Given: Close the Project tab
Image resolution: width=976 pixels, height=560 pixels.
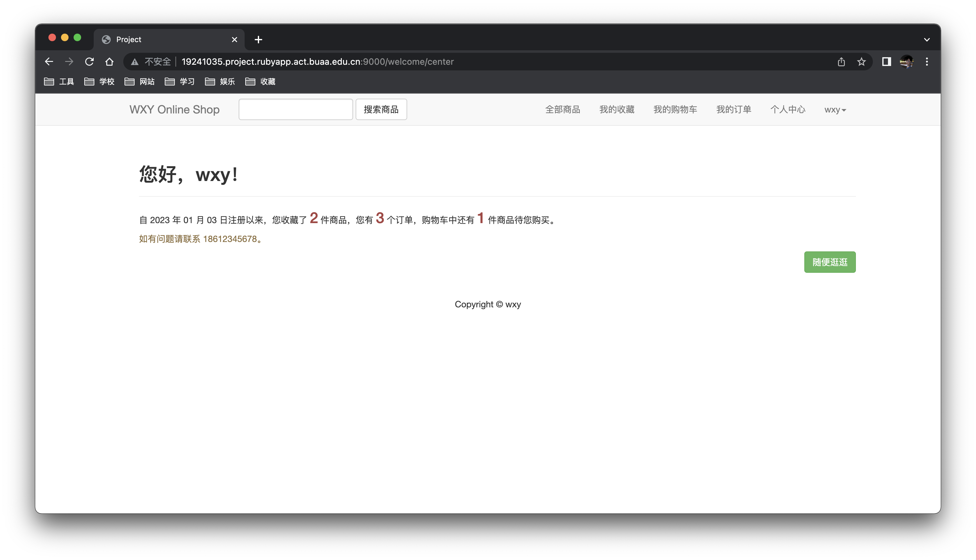Looking at the screenshot, I should [234, 40].
